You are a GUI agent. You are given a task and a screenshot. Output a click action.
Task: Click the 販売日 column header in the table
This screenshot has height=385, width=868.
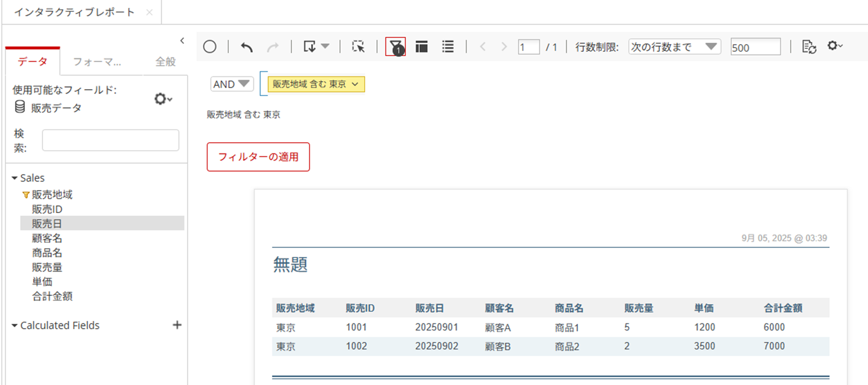(429, 308)
